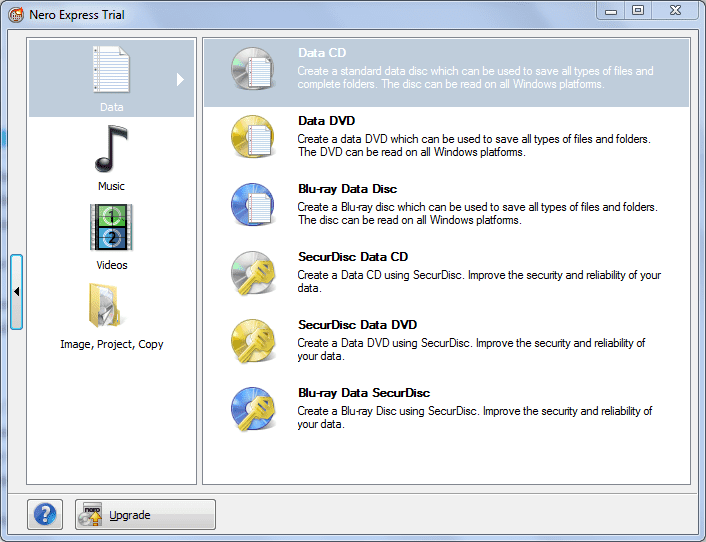Choose the Data CD title
706x542 pixels.
click(x=322, y=53)
